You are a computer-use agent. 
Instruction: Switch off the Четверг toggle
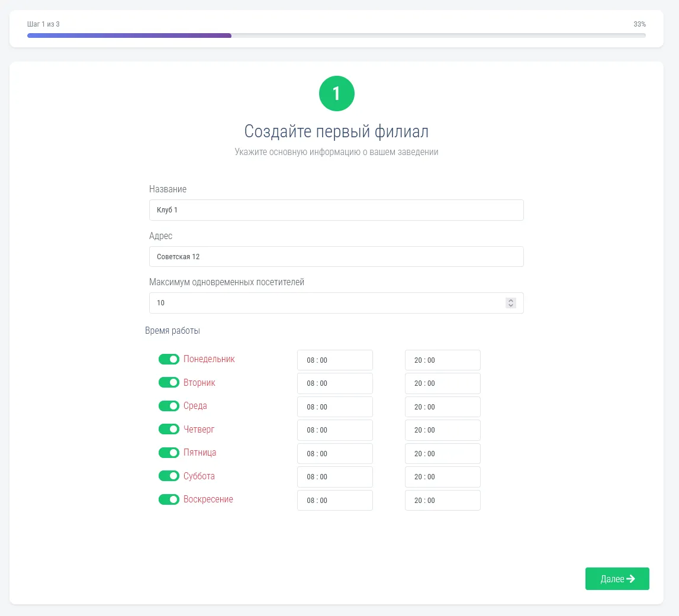169,429
